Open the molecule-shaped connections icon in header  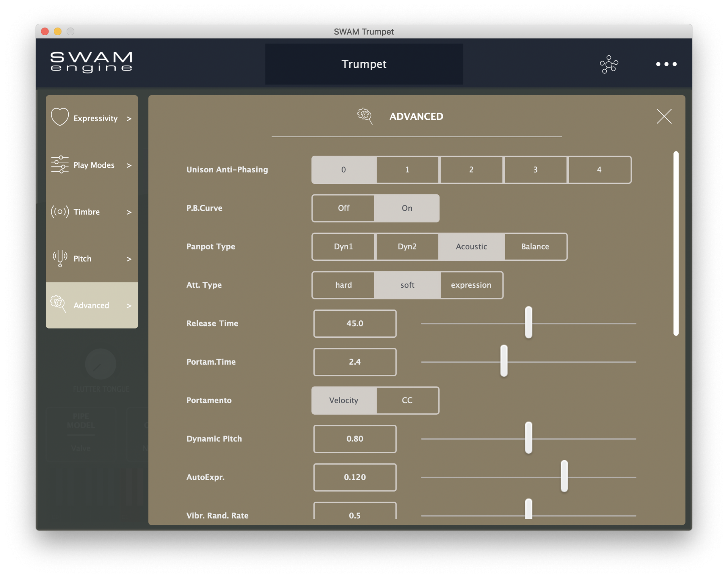609,64
